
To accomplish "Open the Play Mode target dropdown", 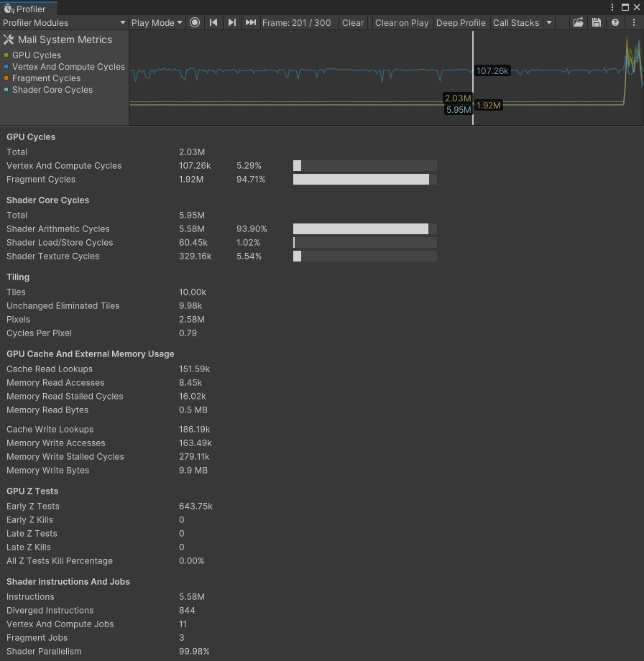I will [157, 22].
